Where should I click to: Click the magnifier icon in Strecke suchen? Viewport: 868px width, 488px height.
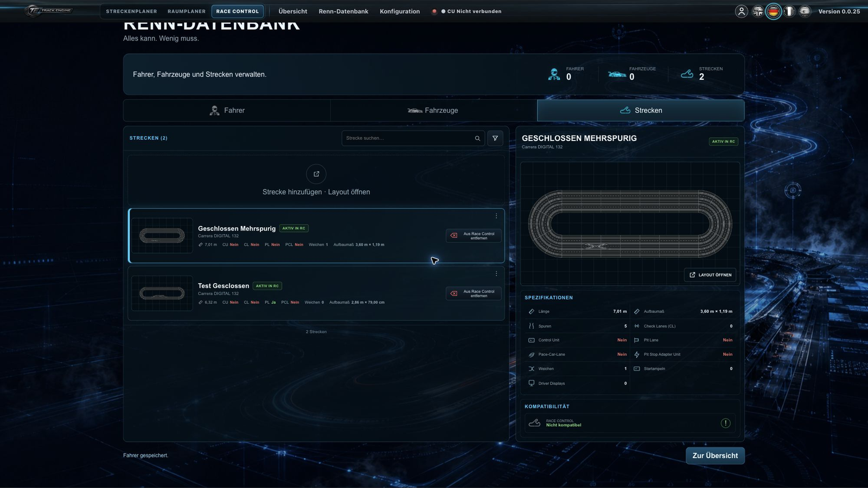point(477,138)
